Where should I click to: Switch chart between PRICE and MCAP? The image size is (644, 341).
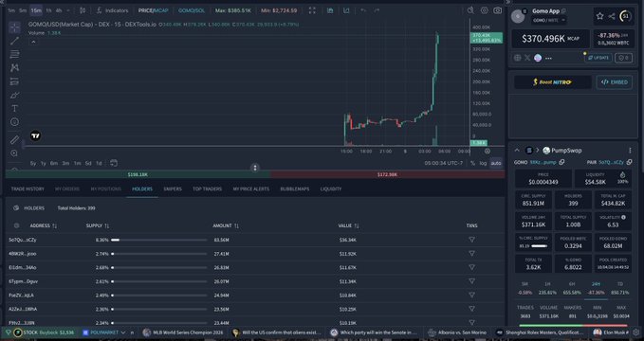[154, 10]
